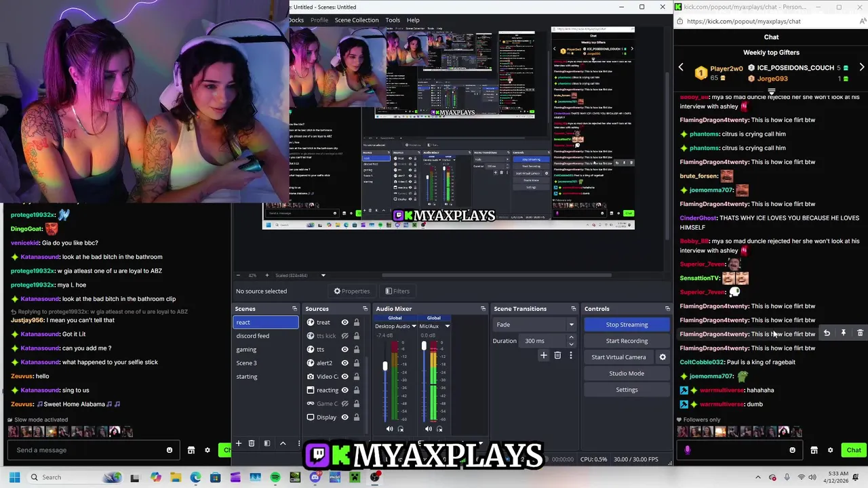Viewport: 868px width, 488px height.
Task: Toggle Mic/Aux monitoring headphone icon
Action: click(439, 428)
